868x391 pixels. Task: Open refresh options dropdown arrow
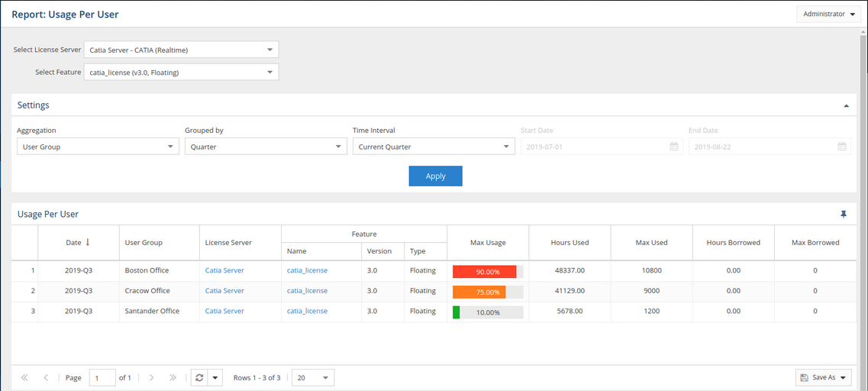click(x=215, y=378)
